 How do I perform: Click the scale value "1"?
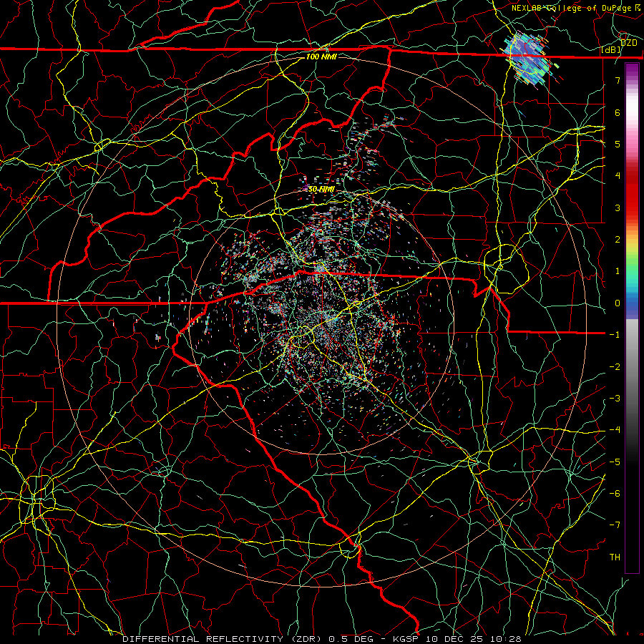pyautogui.click(x=618, y=271)
